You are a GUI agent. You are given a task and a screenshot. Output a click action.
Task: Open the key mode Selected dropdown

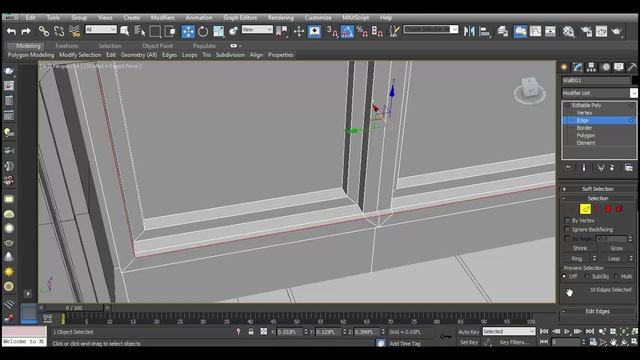[x=509, y=331]
